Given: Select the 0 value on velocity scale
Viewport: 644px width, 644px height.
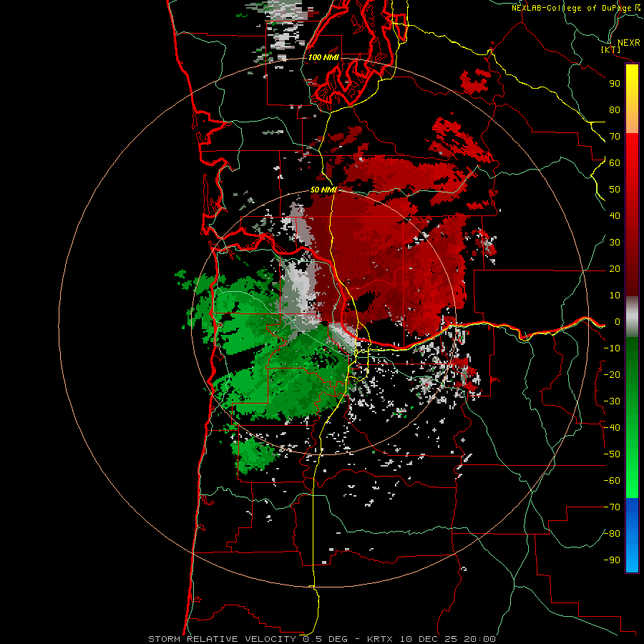Looking at the screenshot, I should [617, 322].
